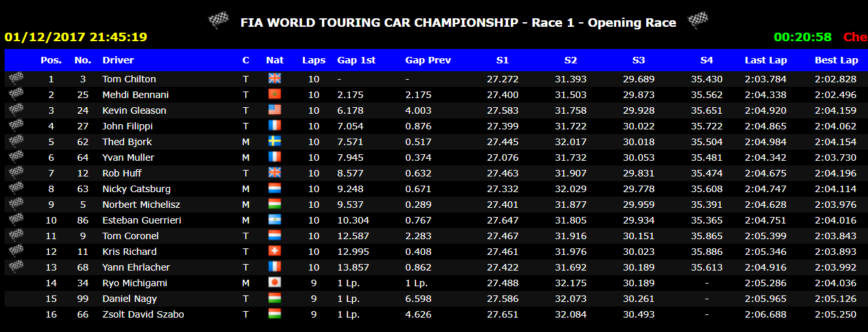Click the Driver column header
Image resolution: width=868 pixels, height=332 pixels.
pos(118,60)
